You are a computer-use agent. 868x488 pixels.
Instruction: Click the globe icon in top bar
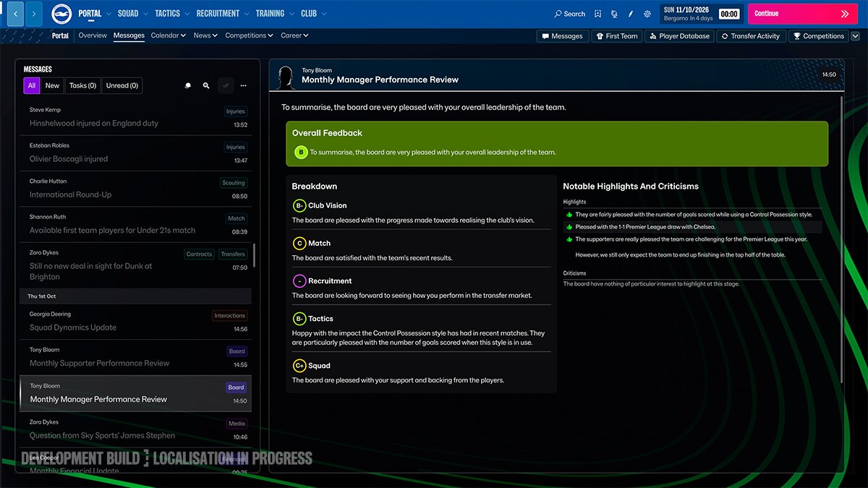point(614,14)
